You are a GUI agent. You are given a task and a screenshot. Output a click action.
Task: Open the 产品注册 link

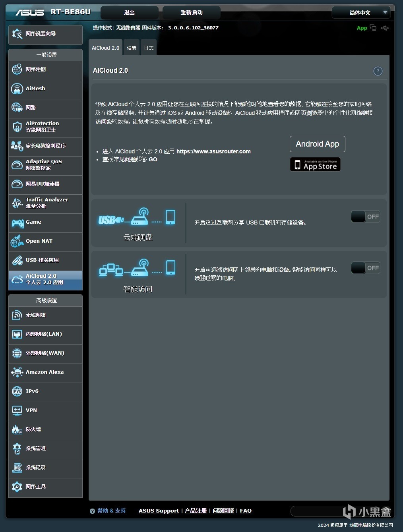[x=196, y=511]
